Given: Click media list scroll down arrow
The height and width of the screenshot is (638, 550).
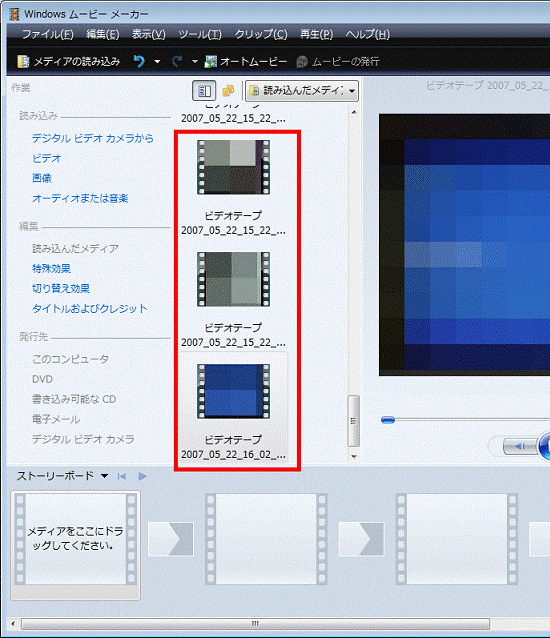Looking at the screenshot, I should [354, 457].
